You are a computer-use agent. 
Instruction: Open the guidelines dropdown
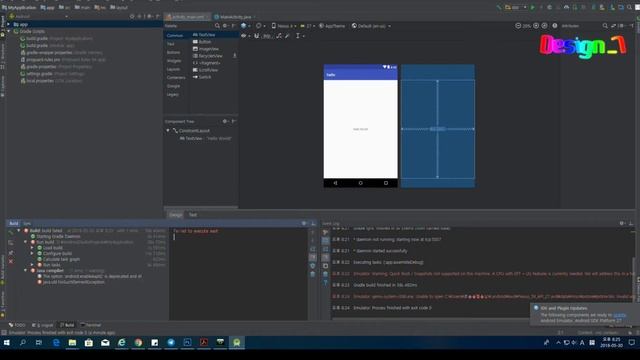tap(299, 36)
